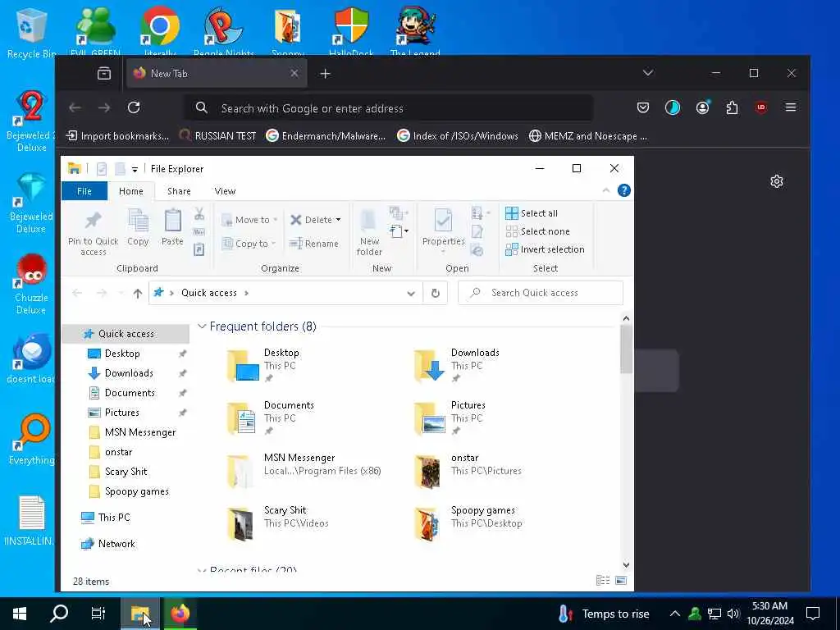
Task: Select Downloads in navigation pane
Action: (129, 373)
